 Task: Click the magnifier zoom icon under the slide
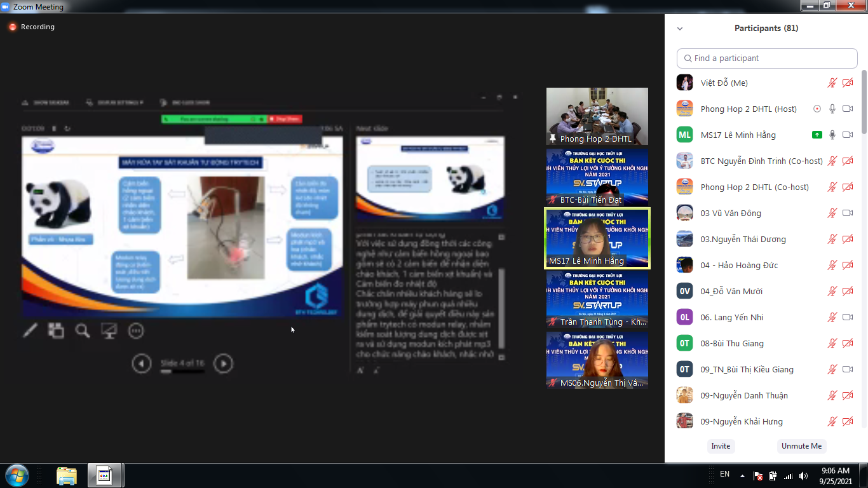pos(83,330)
